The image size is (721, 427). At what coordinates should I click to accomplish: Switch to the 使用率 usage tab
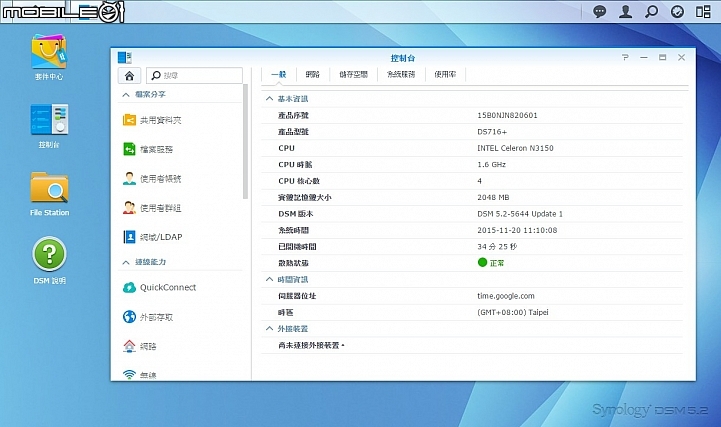(445, 74)
